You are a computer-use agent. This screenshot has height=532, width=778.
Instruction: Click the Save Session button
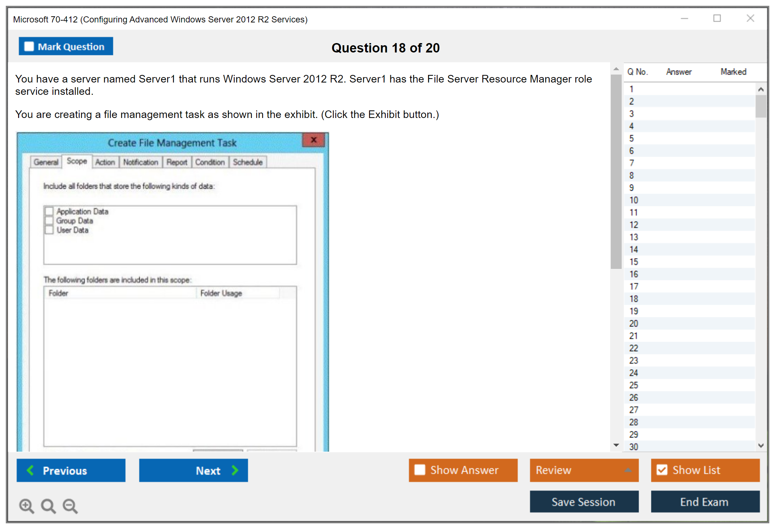[584, 502]
